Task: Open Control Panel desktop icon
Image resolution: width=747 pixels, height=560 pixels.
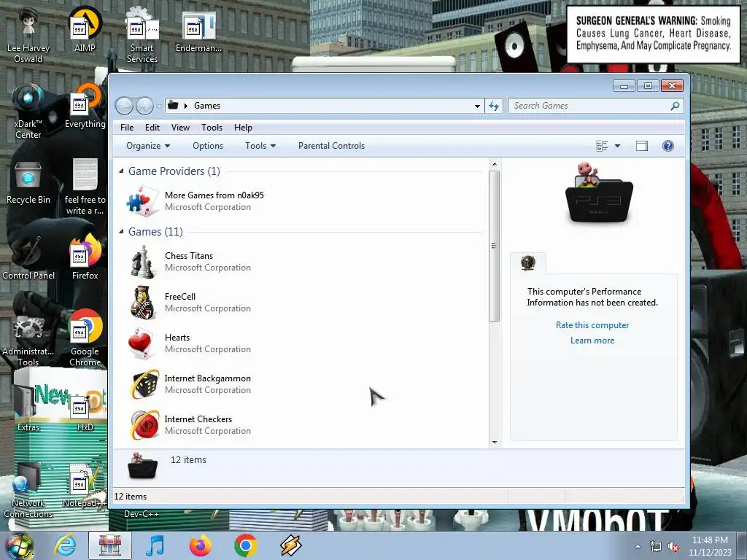Action: 28,257
